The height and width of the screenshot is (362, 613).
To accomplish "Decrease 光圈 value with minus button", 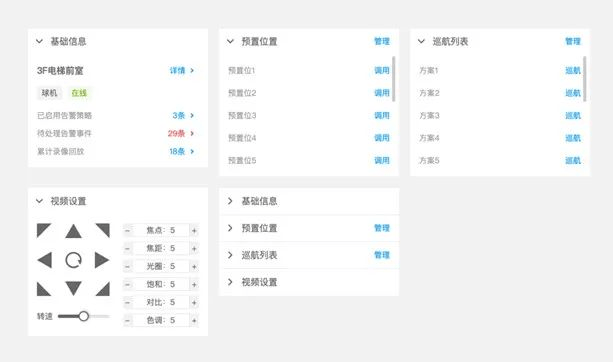I will pyautogui.click(x=127, y=267).
